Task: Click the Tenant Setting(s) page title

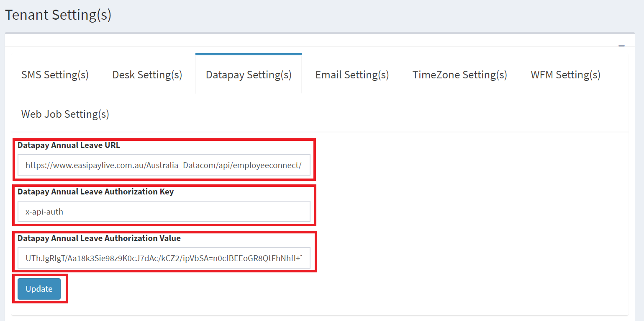Action: coord(58,14)
